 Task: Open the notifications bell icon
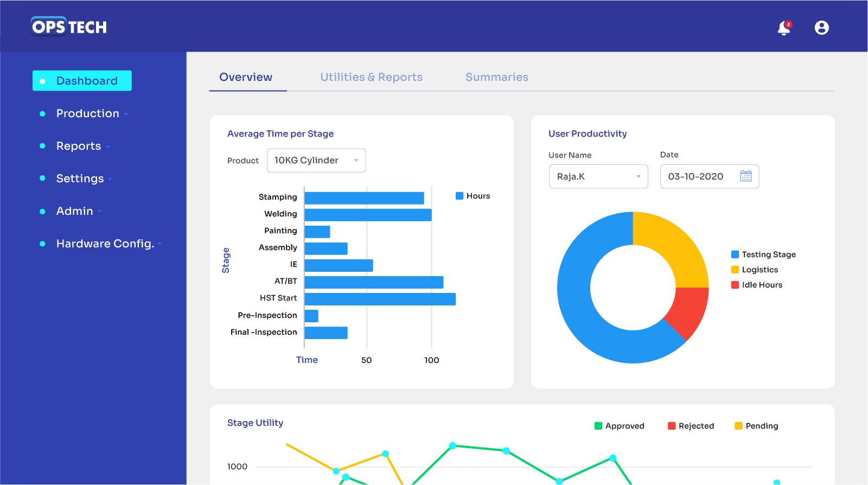[784, 28]
